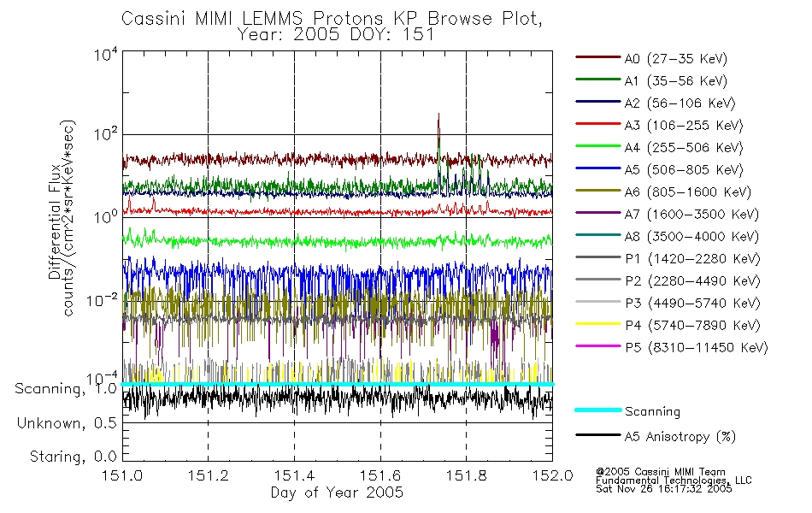Click the 'Fundamental Technologies, LLC' credit text

[x=674, y=481]
